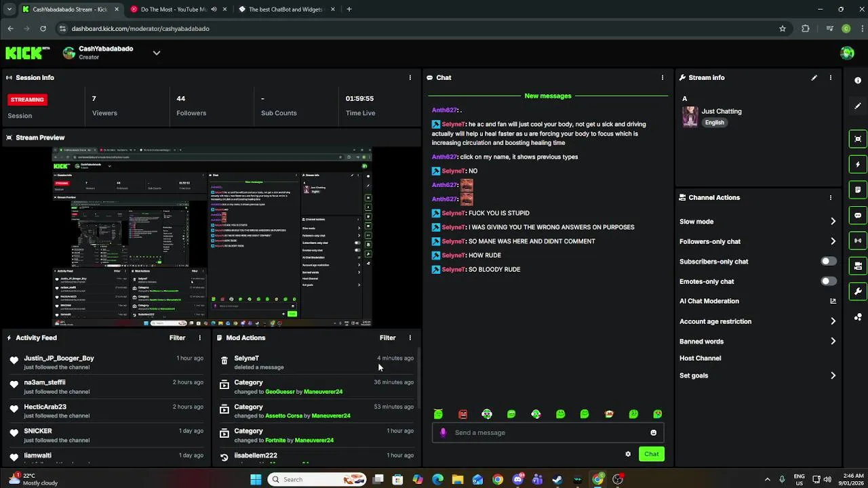Open CashYabadabado channel dropdown chevron
This screenshot has width=868, height=488.
click(157, 53)
